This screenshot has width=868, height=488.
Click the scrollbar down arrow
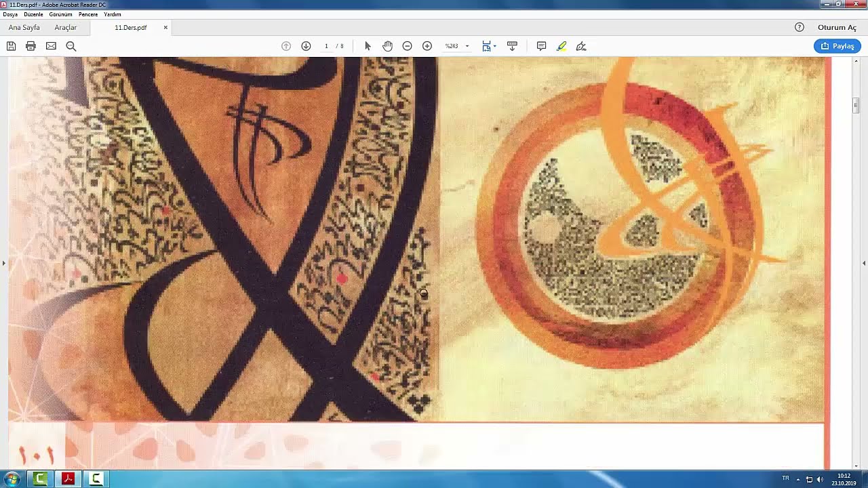point(856,466)
